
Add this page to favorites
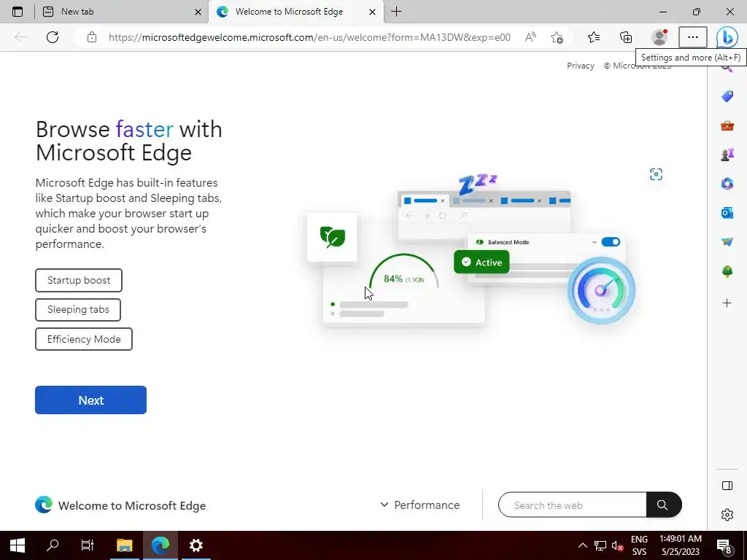point(557,37)
